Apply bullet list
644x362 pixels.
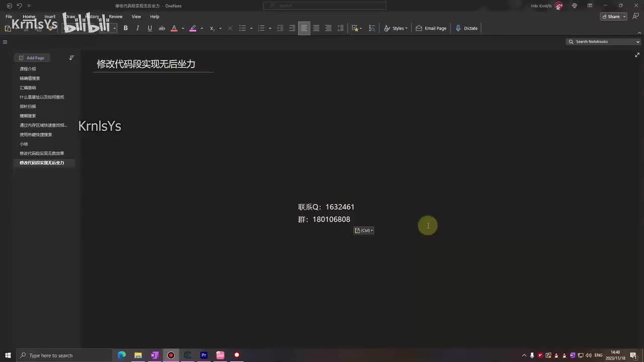(243, 28)
